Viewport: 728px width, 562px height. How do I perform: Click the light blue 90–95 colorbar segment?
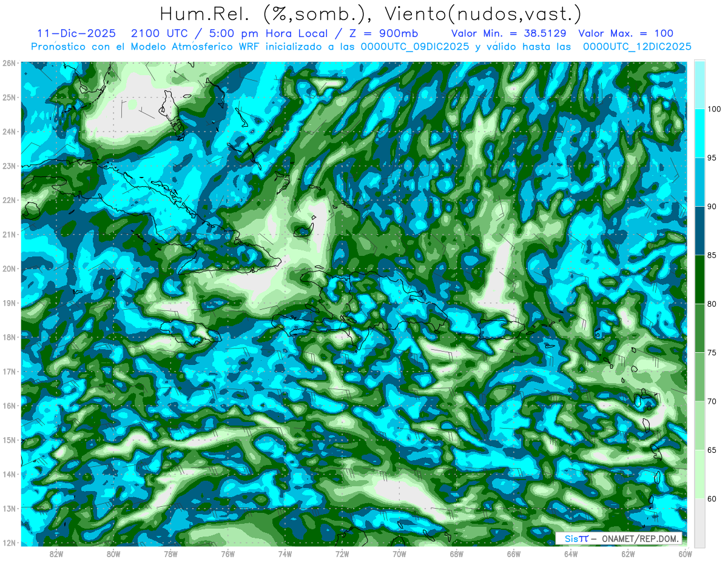click(699, 182)
